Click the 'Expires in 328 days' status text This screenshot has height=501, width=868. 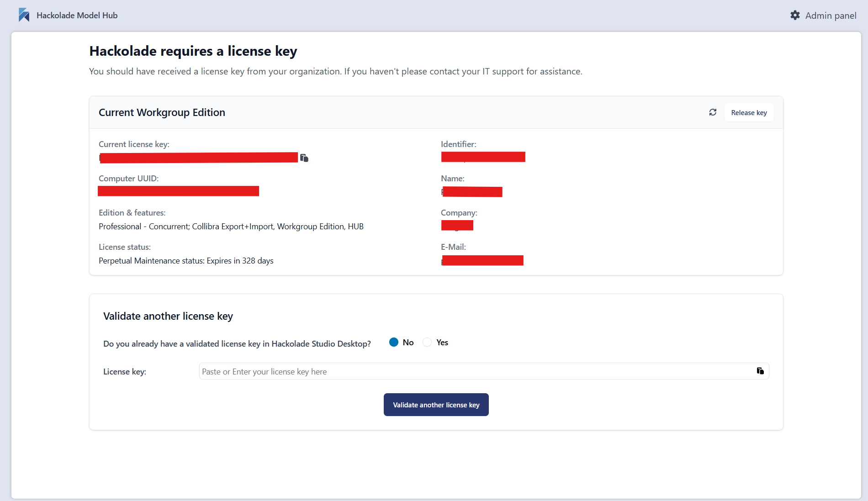click(x=240, y=261)
